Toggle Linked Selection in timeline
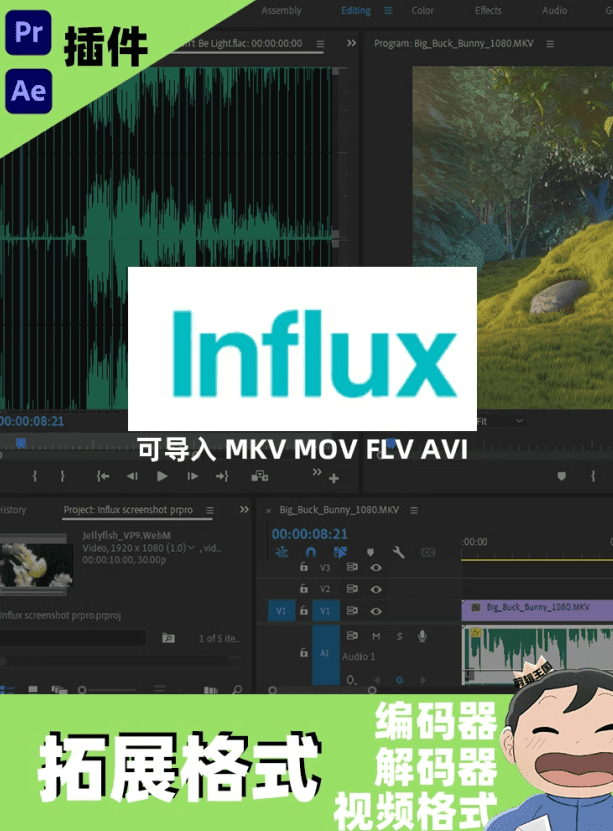The height and width of the screenshot is (831, 613). click(x=340, y=552)
